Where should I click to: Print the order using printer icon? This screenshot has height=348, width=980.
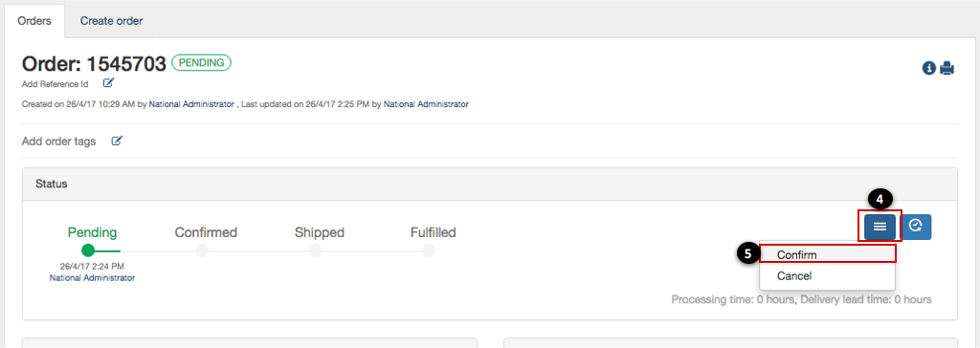[947, 68]
